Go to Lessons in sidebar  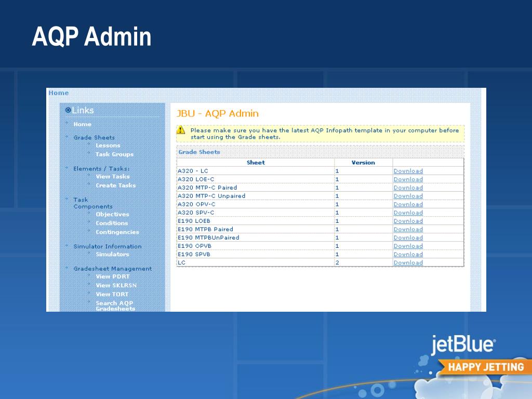pyautogui.click(x=108, y=145)
